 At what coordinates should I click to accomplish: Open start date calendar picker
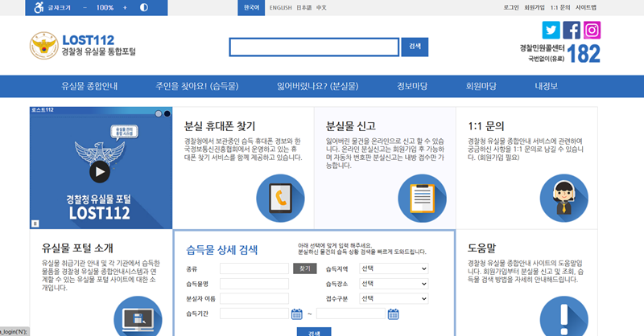[296, 314]
